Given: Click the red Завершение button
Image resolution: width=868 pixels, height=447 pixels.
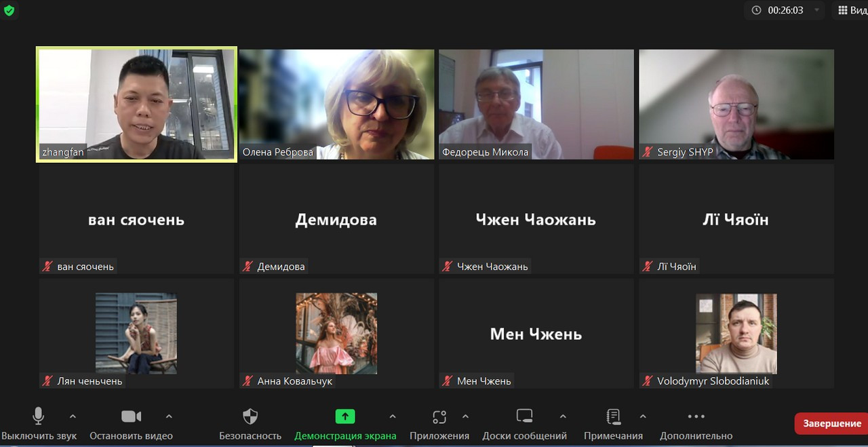Looking at the screenshot, I should tap(831, 423).
